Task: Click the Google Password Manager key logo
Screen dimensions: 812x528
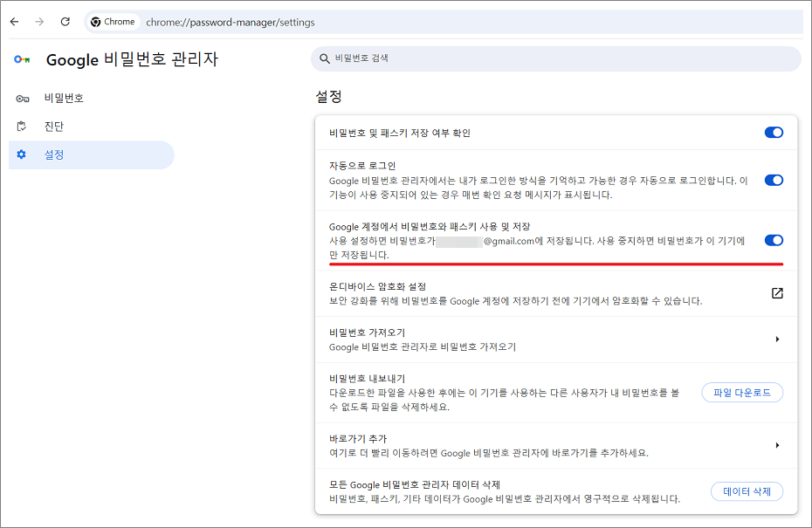Action: tap(22, 59)
